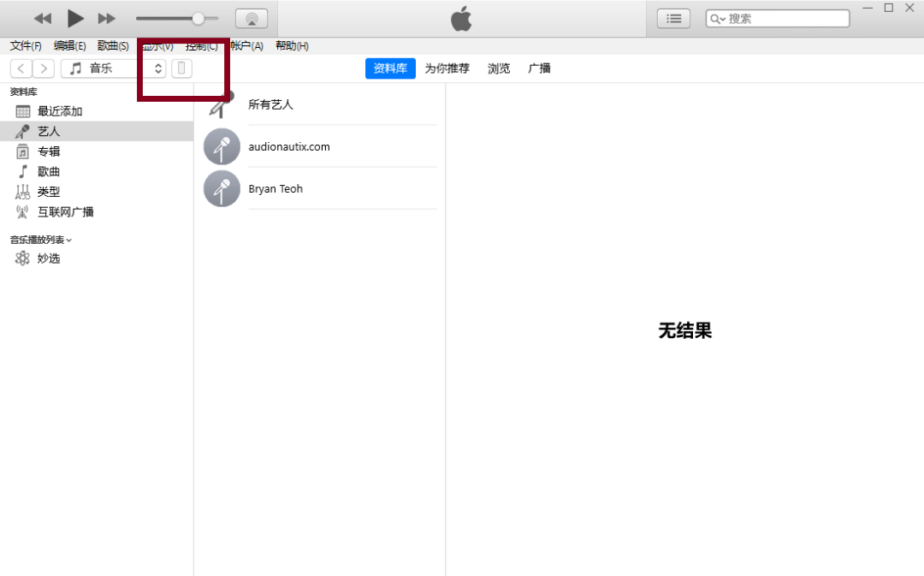The width and height of the screenshot is (924, 576).
Task: Click the back navigation arrow
Action: coord(20,68)
